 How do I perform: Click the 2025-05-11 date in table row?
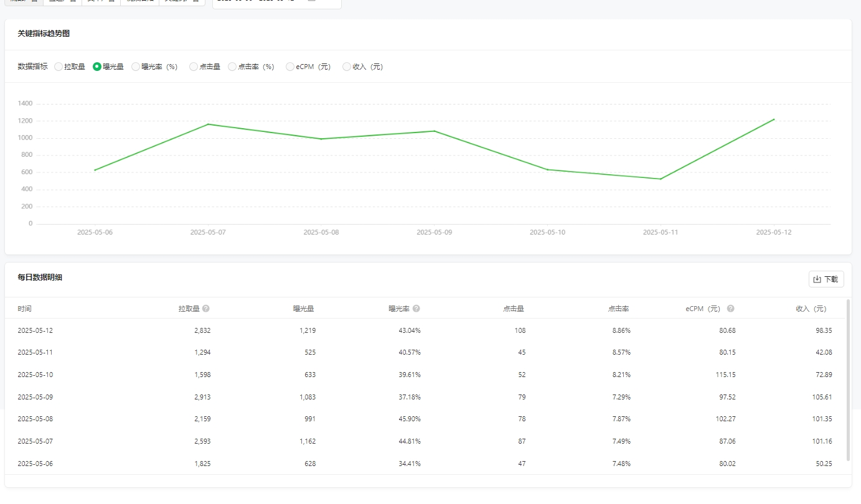tap(35, 352)
